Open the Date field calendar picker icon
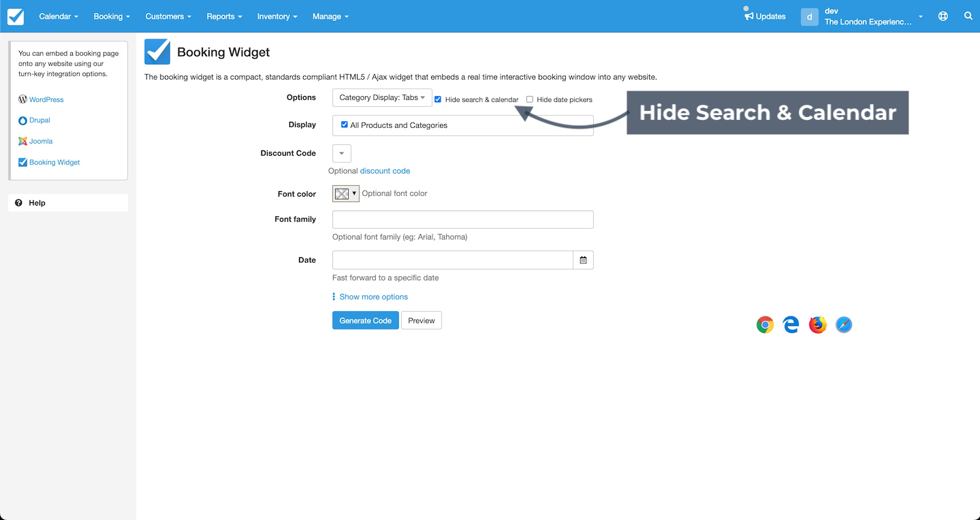 tap(584, 260)
